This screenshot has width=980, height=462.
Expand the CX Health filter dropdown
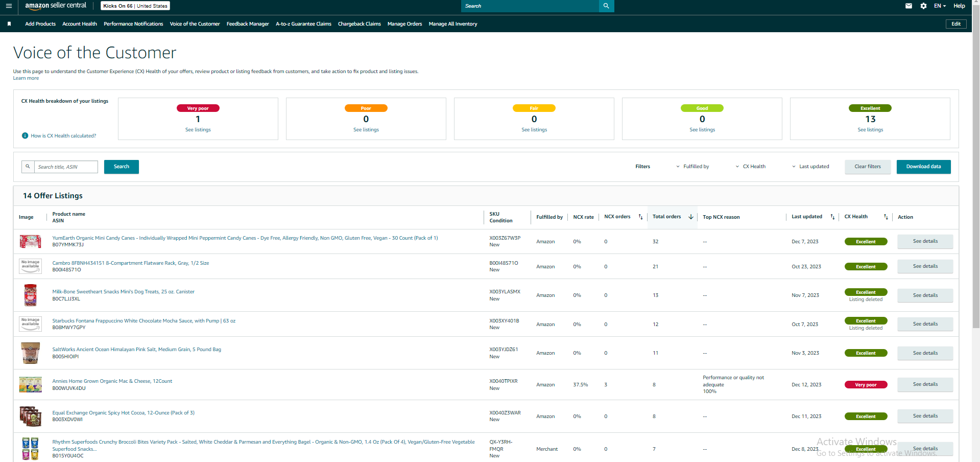coord(750,167)
